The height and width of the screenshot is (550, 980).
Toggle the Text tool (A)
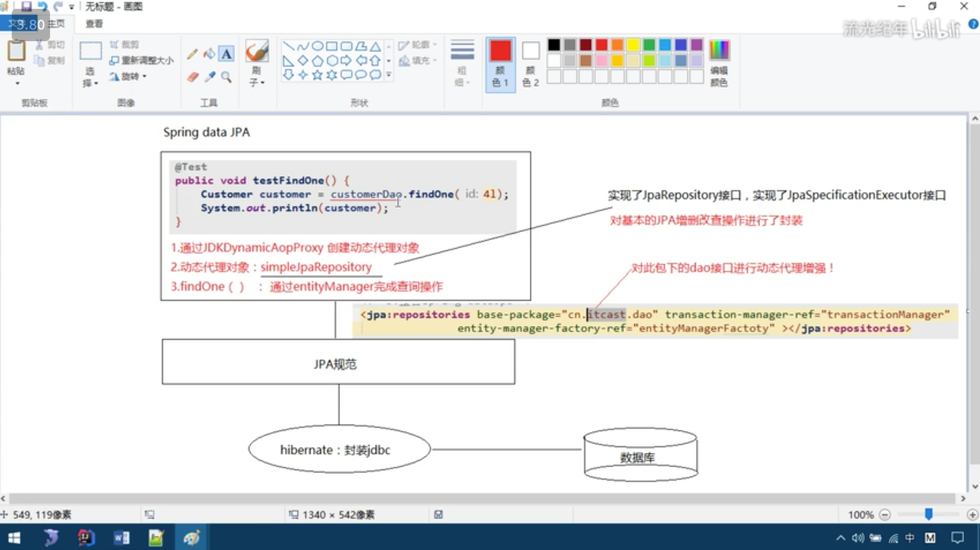[x=226, y=54]
